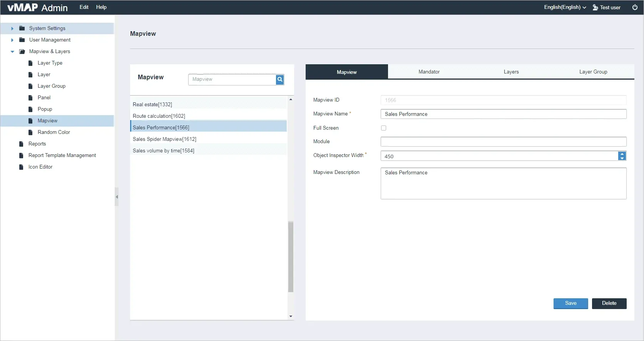Open Panel in the sidebar tree
The height and width of the screenshot is (341, 644).
pyautogui.click(x=44, y=97)
